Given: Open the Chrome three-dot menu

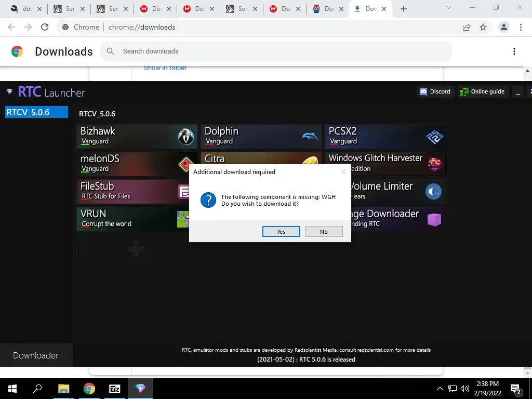Looking at the screenshot, I should pos(521,27).
